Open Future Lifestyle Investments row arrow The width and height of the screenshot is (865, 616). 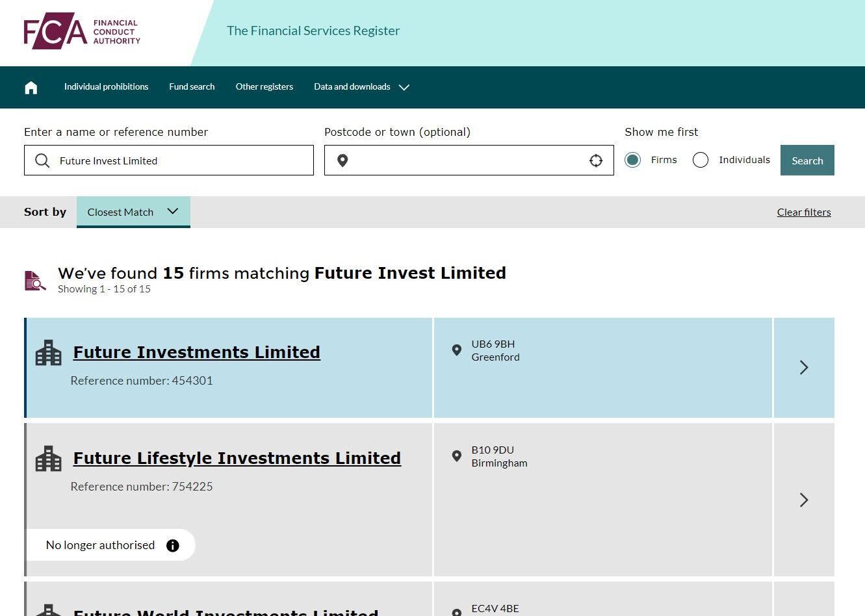click(804, 500)
